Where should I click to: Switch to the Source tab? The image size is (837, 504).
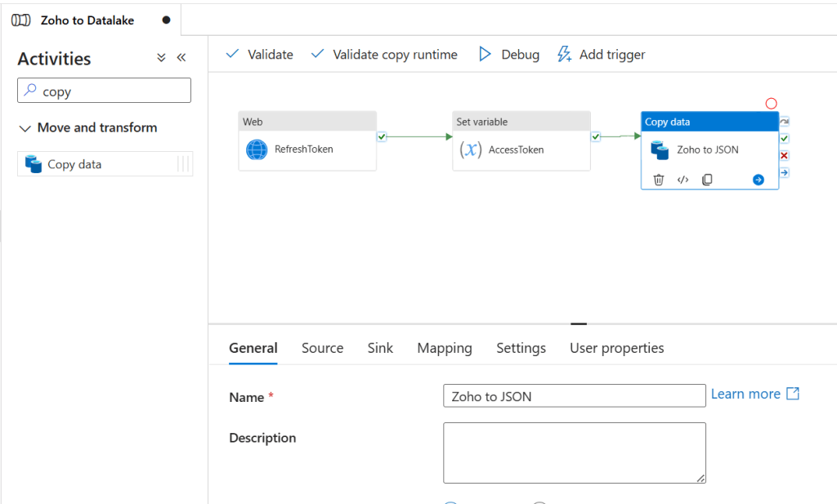point(322,348)
